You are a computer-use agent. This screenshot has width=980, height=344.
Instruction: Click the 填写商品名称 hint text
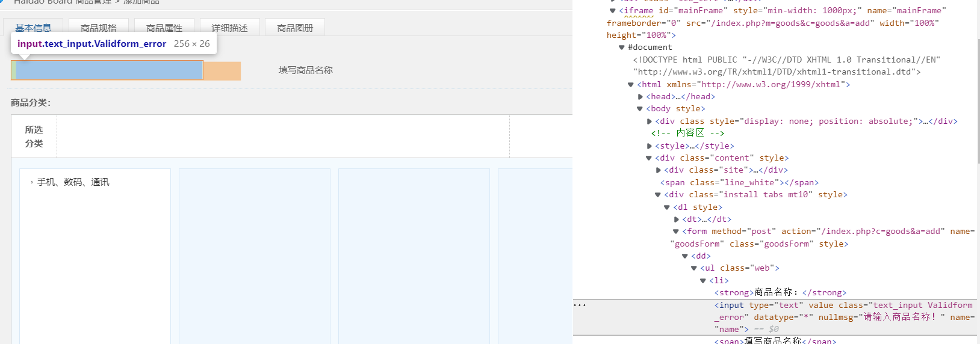tap(306, 70)
